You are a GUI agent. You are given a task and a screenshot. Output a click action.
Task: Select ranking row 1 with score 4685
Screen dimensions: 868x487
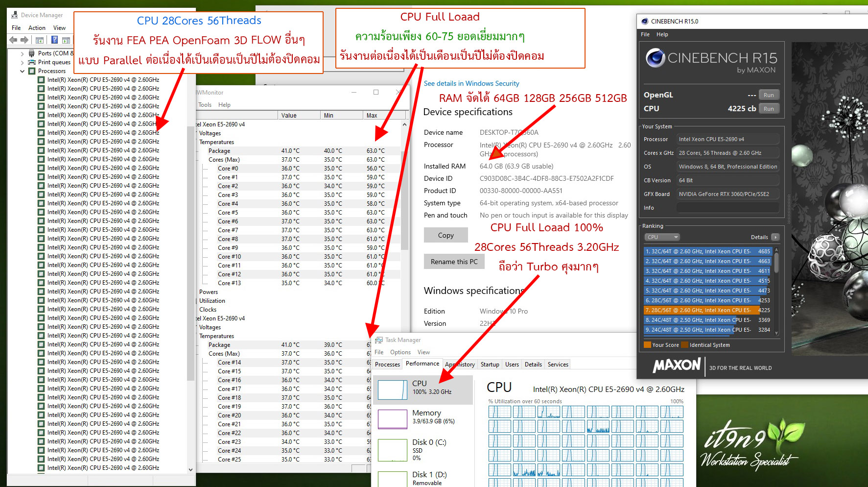click(707, 251)
